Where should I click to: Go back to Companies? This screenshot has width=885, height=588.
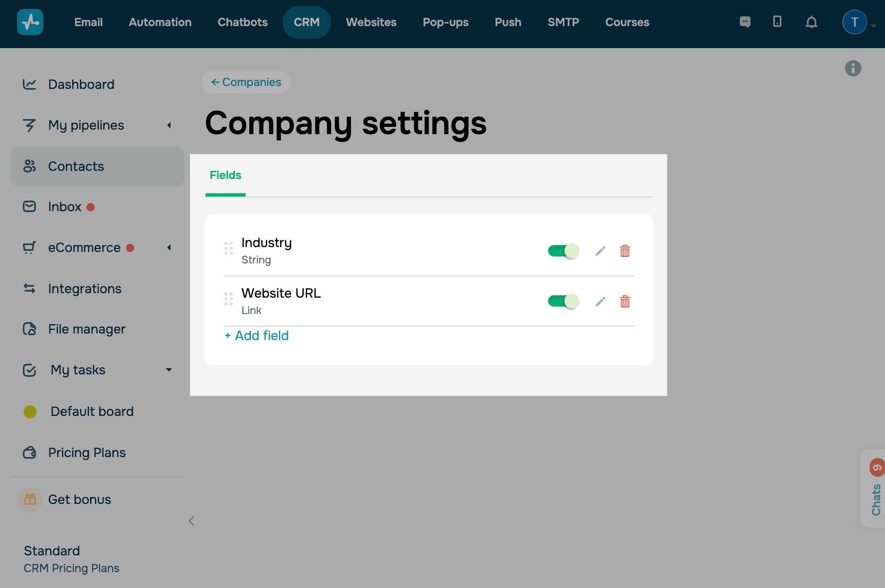(x=246, y=82)
